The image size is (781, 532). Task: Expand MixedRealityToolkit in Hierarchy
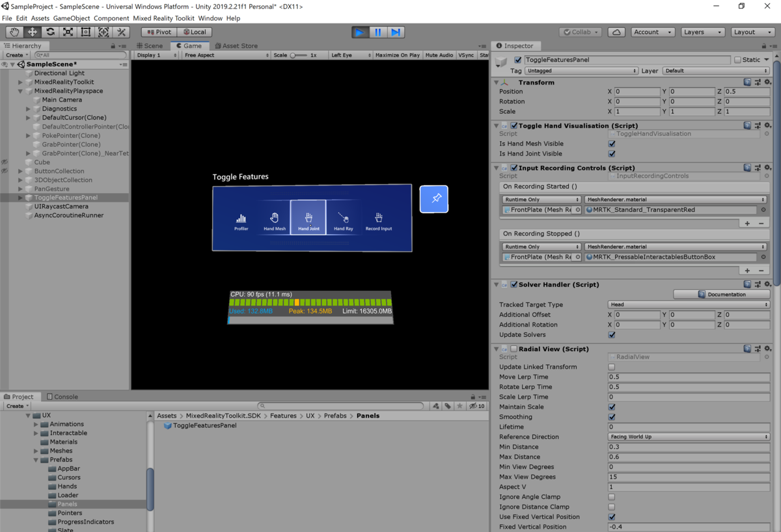(x=21, y=83)
